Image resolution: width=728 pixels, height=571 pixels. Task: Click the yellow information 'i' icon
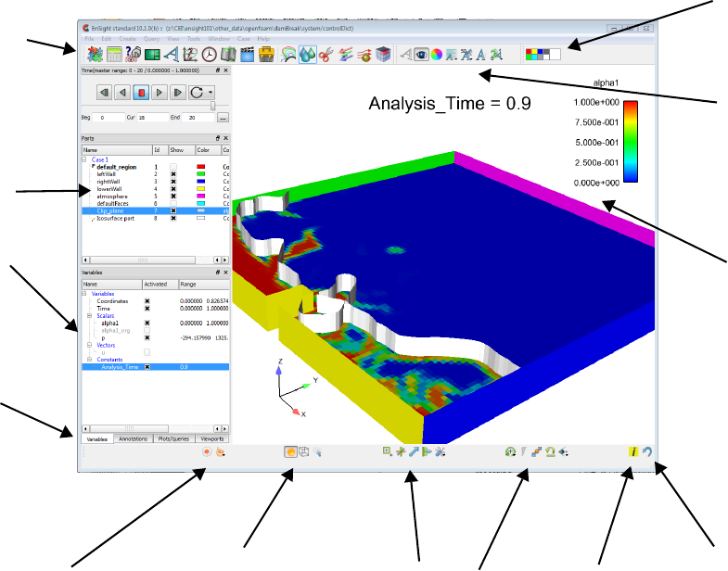point(633,451)
